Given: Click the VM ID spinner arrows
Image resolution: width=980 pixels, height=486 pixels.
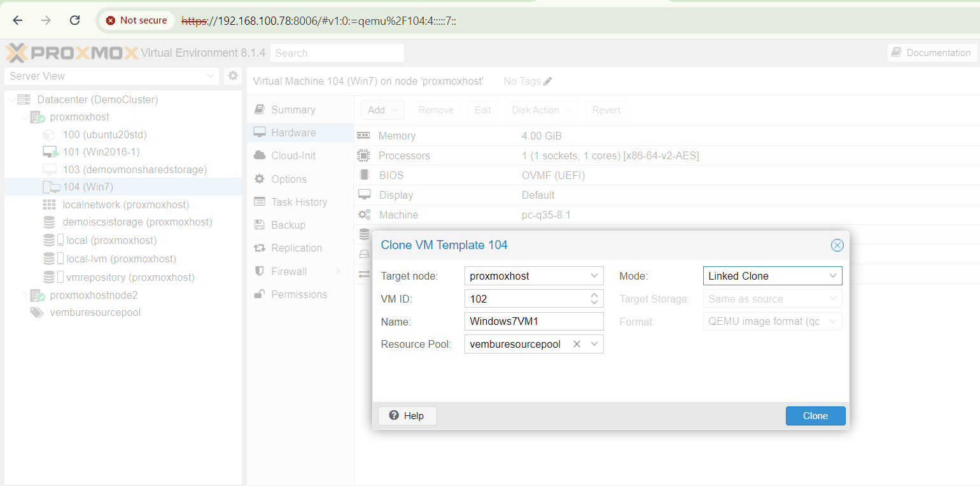Looking at the screenshot, I should 594,299.
